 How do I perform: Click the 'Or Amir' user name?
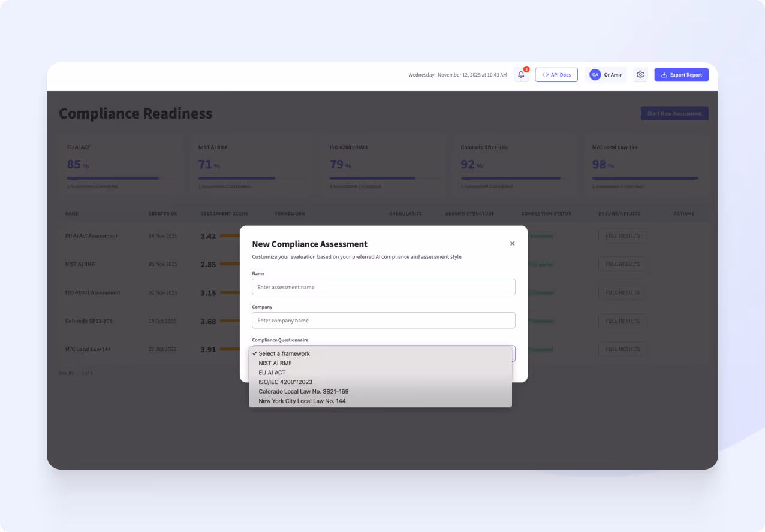pyautogui.click(x=613, y=75)
